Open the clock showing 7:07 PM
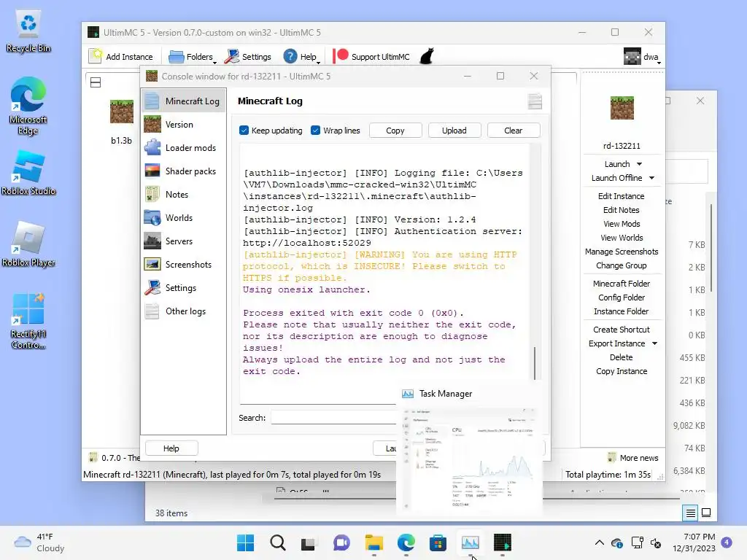Screen dimensions: 747x560 click(694, 542)
